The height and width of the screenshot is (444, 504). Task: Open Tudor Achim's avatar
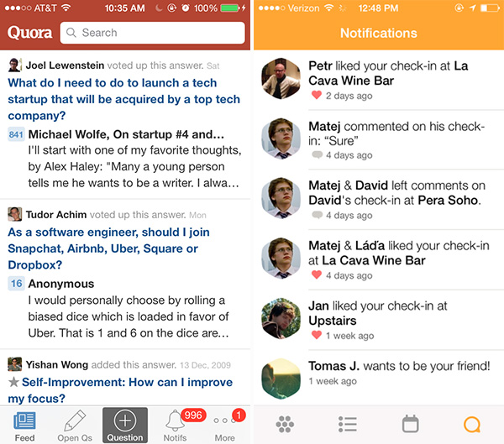point(15,214)
